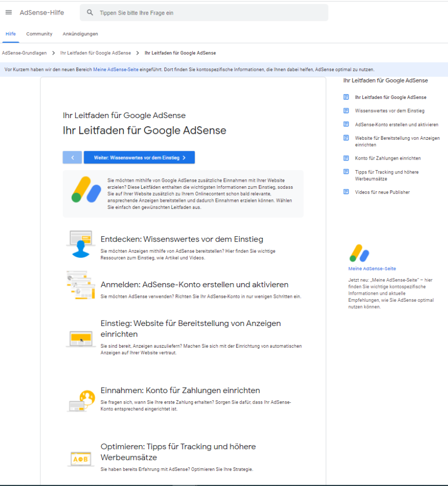This screenshot has width=448, height=486.
Task: Select sidebar link AdSense-Konto erstellen und aktivieren
Action: pyautogui.click(x=397, y=124)
